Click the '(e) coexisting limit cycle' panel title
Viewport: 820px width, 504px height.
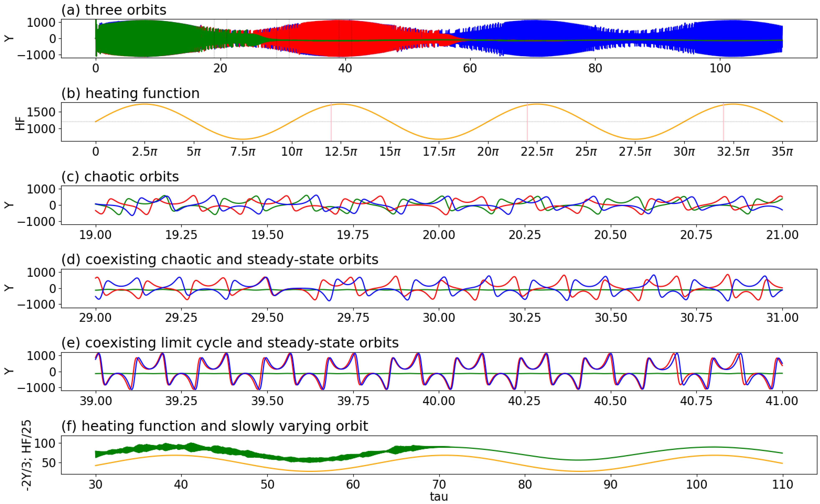(x=230, y=343)
